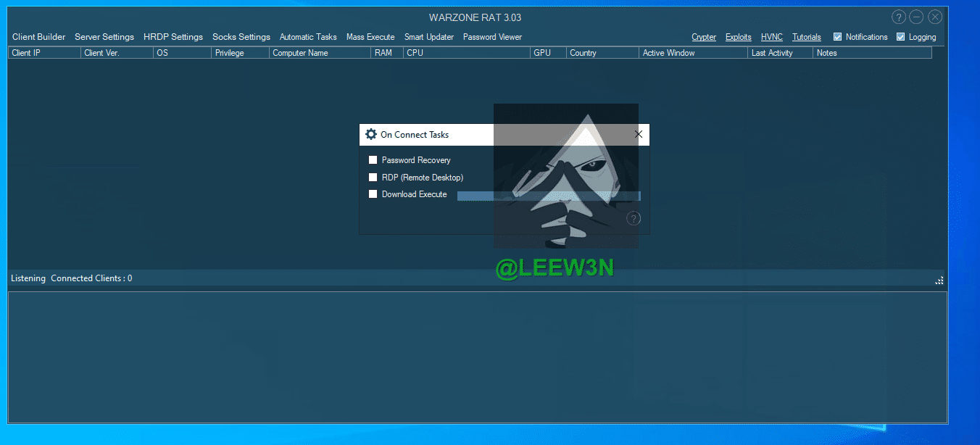Toggle the Download Execute checkbox
Image resolution: width=980 pixels, height=445 pixels.
tap(373, 194)
